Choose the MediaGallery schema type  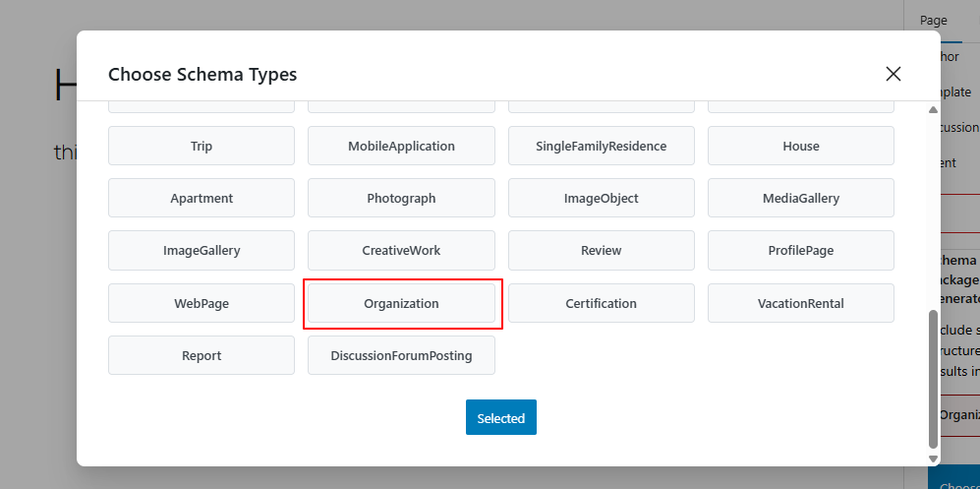click(x=800, y=198)
